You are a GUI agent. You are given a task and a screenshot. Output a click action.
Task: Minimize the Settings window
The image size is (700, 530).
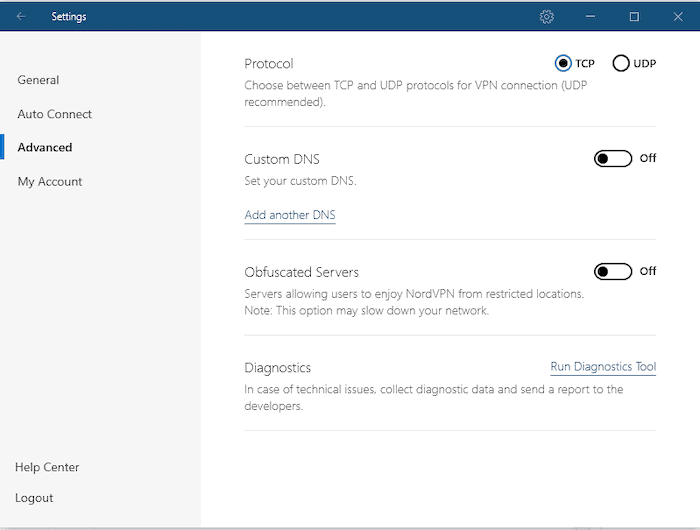590,17
